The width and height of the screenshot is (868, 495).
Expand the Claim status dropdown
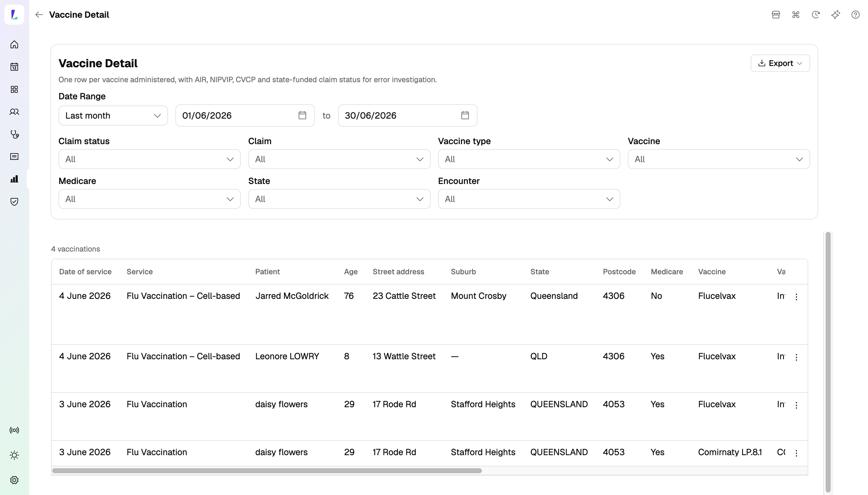149,159
